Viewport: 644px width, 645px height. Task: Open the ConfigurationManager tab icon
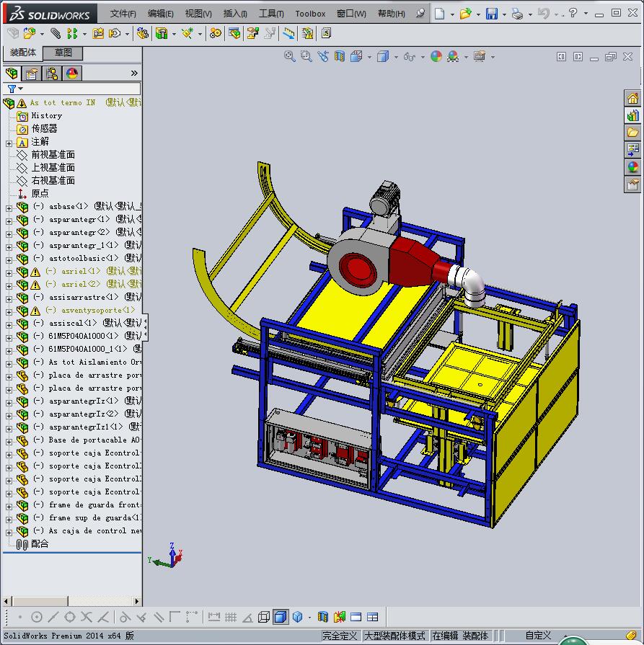(x=52, y=74)
